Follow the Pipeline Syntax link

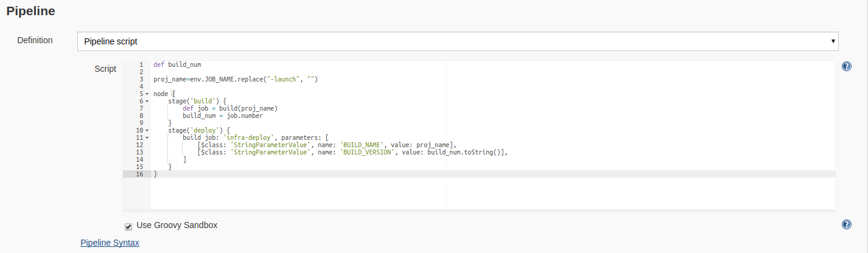110,243
